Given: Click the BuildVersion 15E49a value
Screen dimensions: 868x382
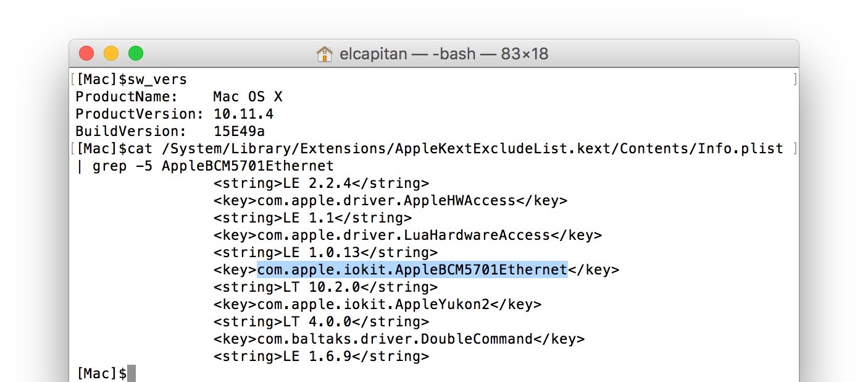Looking at the screenshot, I should 239,131.
